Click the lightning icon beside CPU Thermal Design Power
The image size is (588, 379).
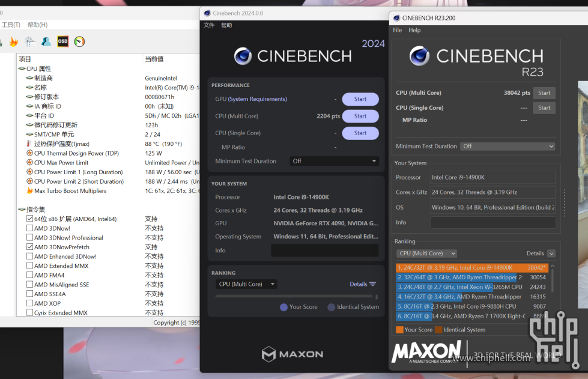tap(29, 153)
